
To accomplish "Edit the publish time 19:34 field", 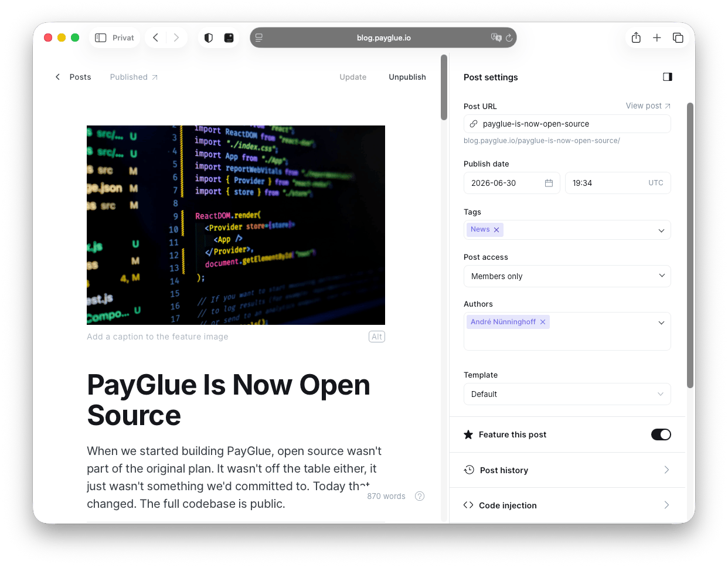I will tap(618, 183).
